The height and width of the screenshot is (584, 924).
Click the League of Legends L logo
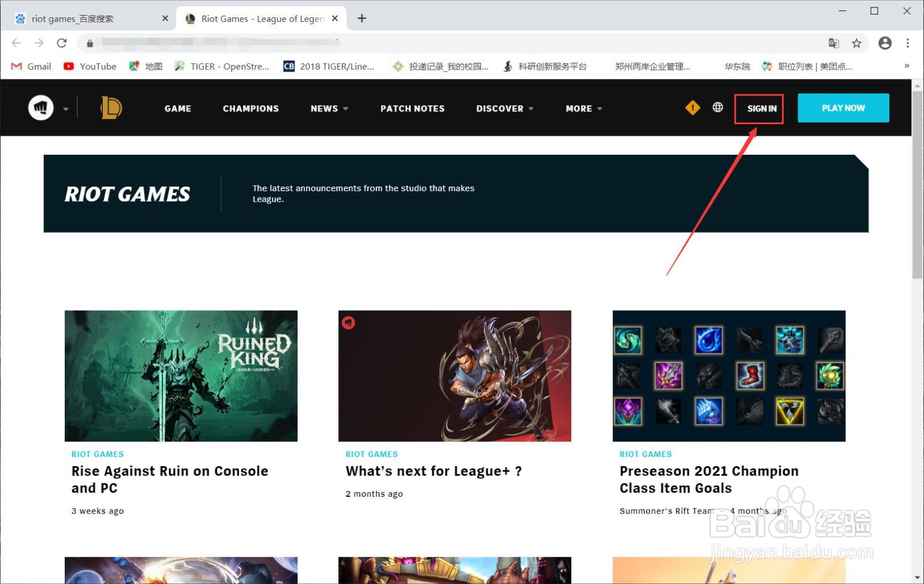[x=111, y=108]
